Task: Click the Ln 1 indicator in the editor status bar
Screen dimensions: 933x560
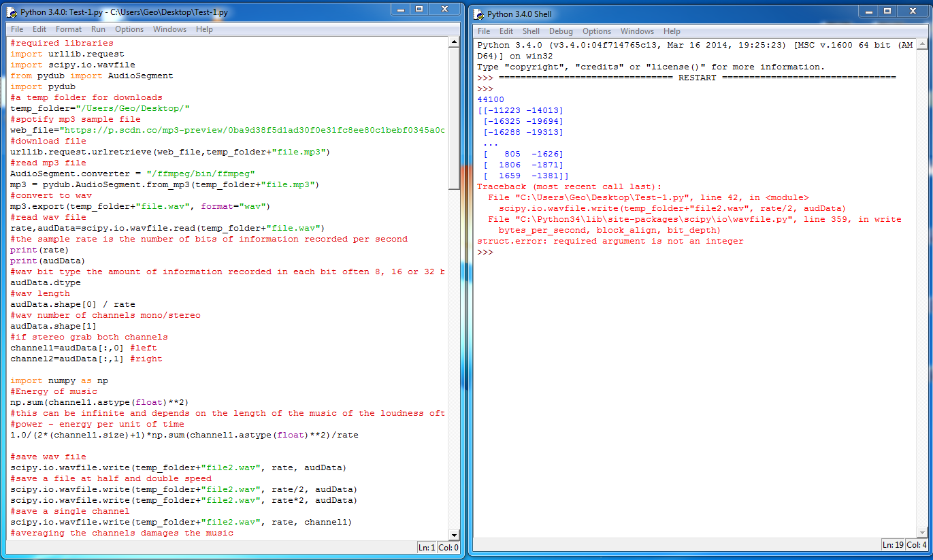Action: [426, 546]
